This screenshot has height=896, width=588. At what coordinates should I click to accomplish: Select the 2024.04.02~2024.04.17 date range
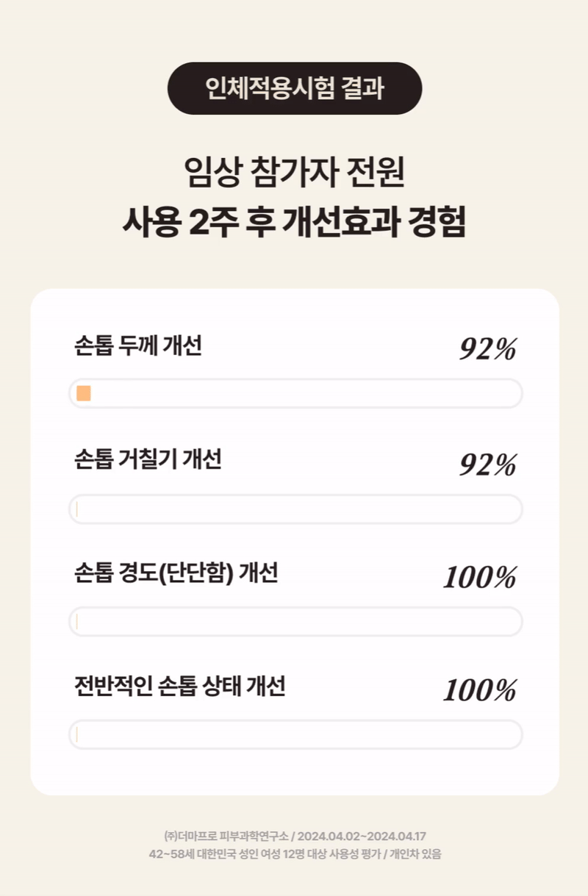(362, 836)
